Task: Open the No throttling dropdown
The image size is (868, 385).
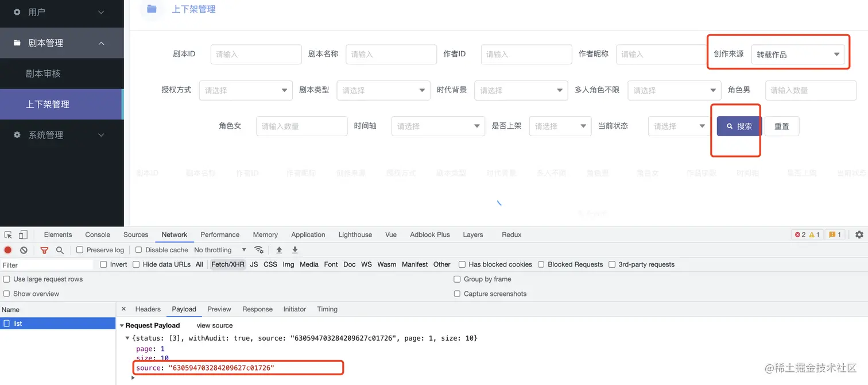Action: [220, 250]
